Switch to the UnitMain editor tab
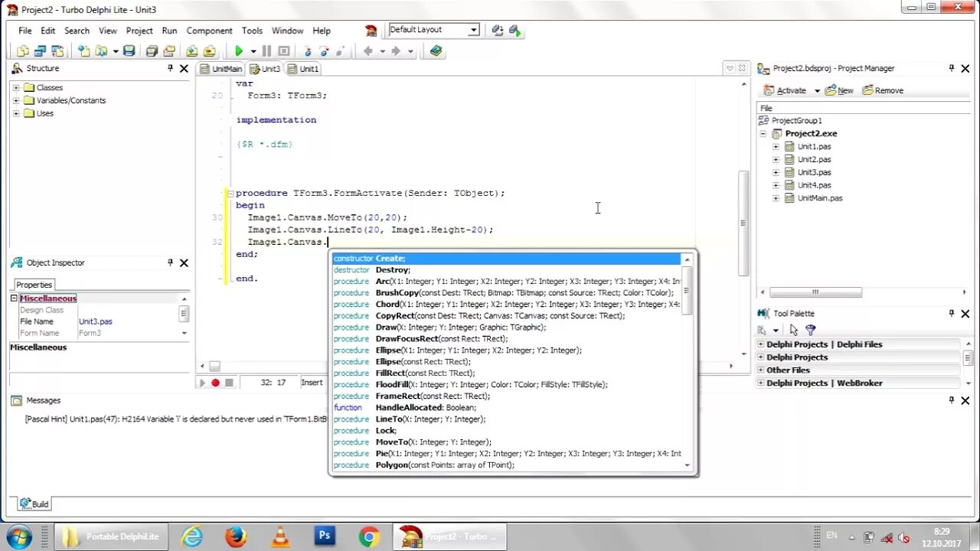The height and width of the screenshot is (551, 980). (x=220, y=69)
